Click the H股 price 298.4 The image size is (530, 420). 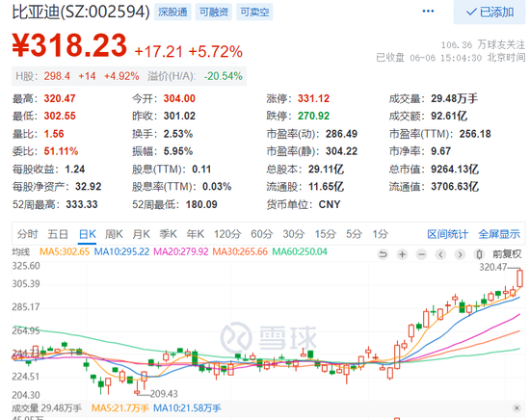click(57, 76)
